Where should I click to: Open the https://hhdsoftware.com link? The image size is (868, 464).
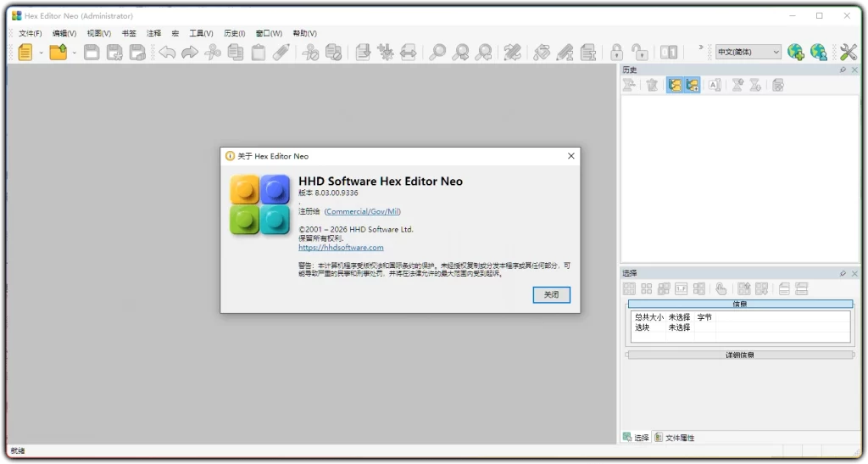[x=341, y=248]
